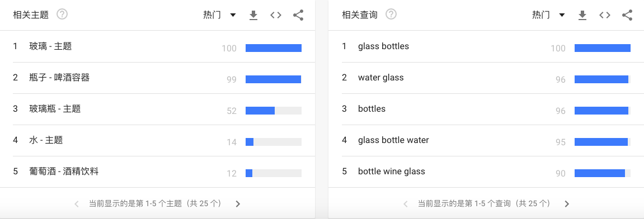Viewport: 644px width, 219px height.
Task: Open 热门 dropdown in 相关主题 panel
Action: (x=220, y=15)
